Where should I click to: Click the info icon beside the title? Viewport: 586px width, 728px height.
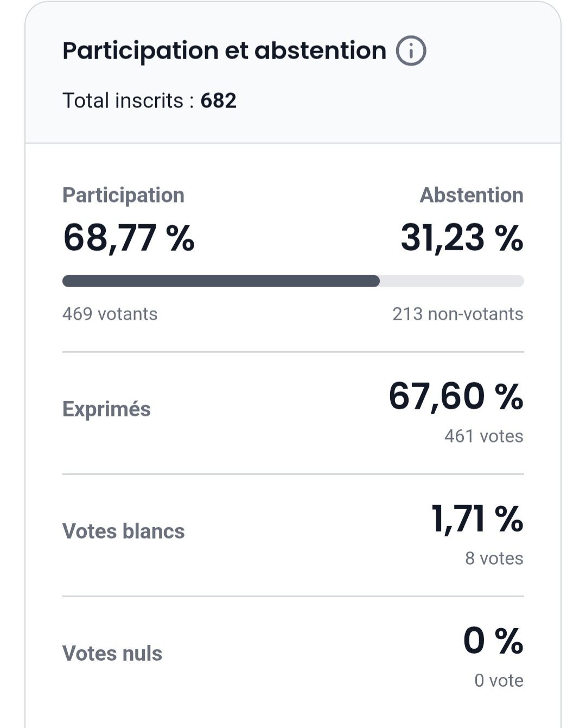(411, 51)
